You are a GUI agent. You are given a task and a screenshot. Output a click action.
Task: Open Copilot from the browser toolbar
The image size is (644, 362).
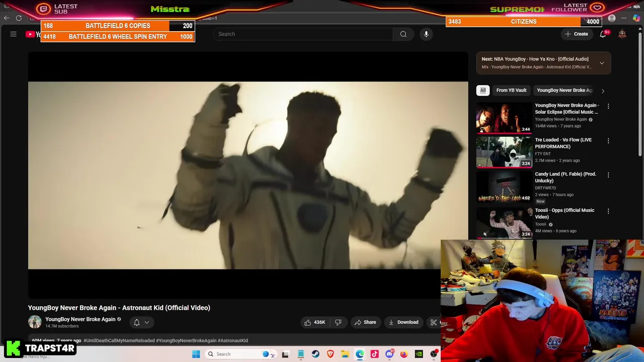[636, 18]
